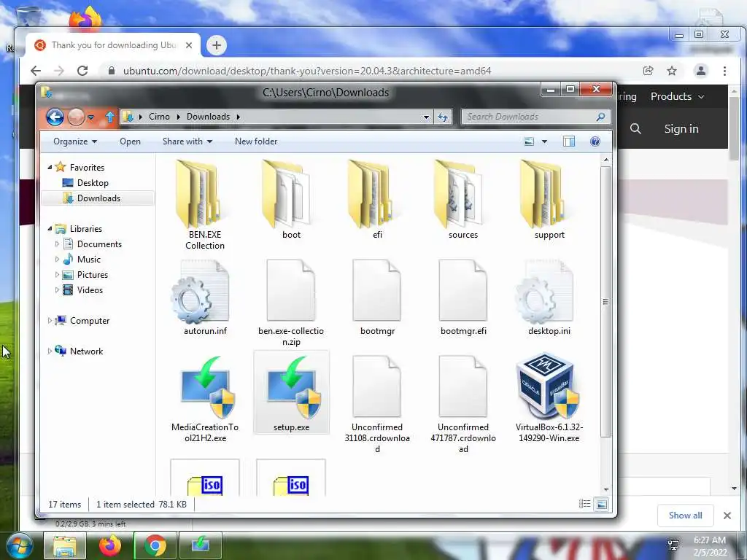The height and width of the screenshot is (560, 747).
Task: Toggle the preview pane
Action: click(x=569, y=141)
